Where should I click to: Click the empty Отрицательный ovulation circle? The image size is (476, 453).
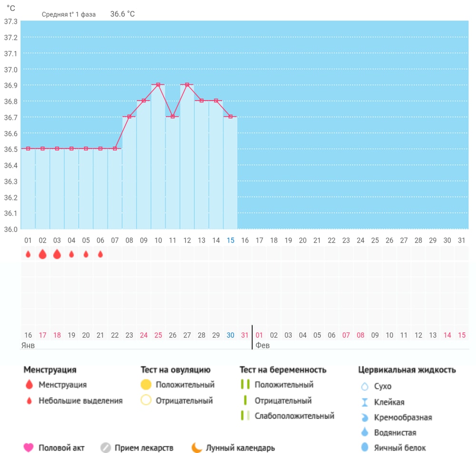(x=146, y=400)
